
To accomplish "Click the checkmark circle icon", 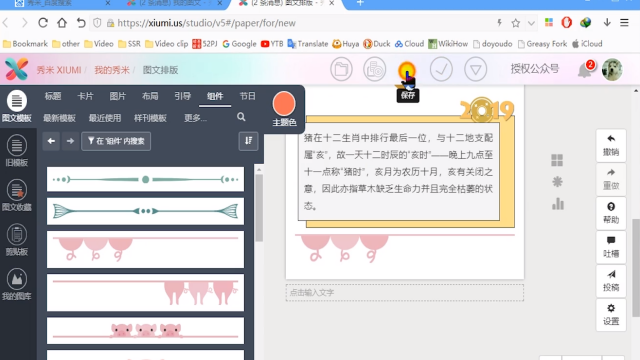I will 441,69.
